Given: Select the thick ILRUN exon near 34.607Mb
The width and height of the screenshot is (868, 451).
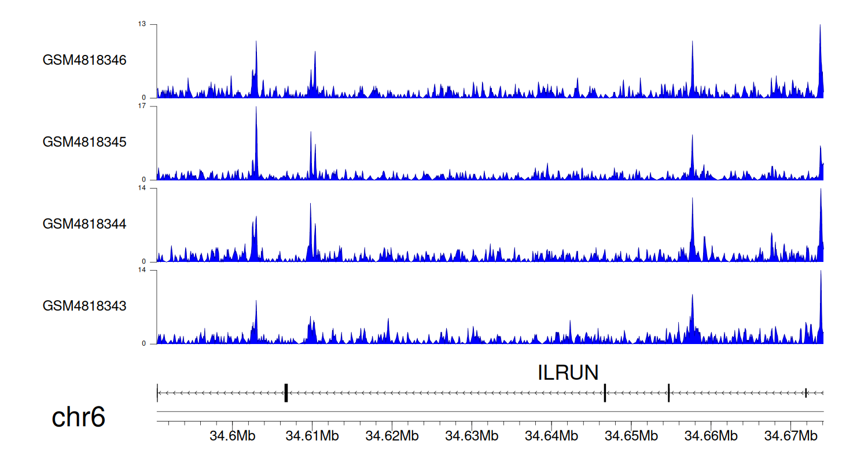Looking at the screenshot, I should tap(286, 393).
